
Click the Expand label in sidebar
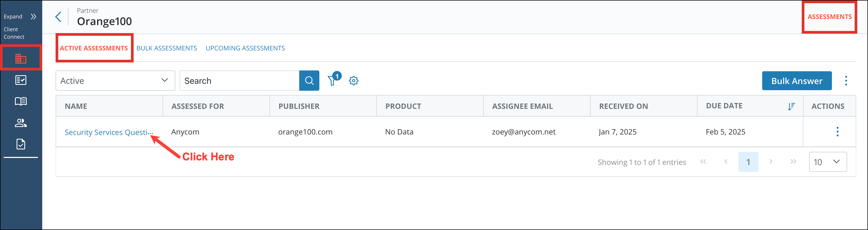(x=13, y=17)
